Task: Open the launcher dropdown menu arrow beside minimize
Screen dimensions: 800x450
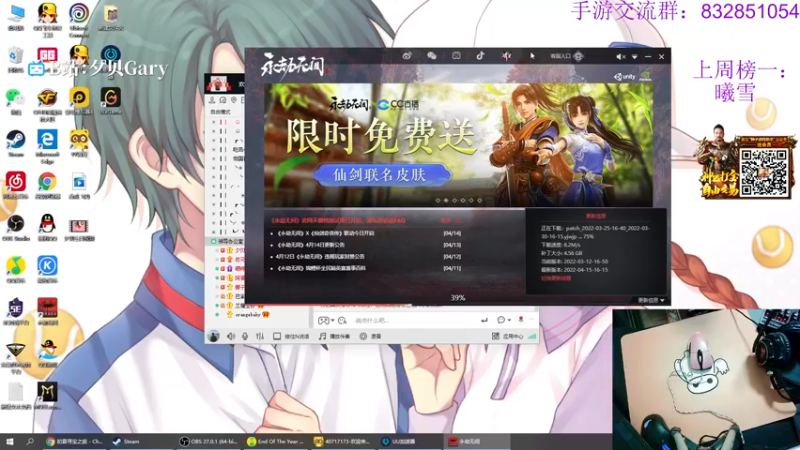Action: (634, 57)
